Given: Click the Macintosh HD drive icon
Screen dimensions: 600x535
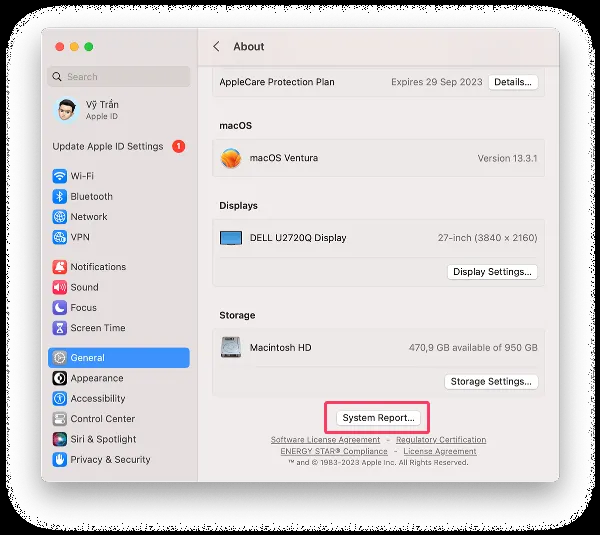Looking at the screenshot, I should pos(231,347).
